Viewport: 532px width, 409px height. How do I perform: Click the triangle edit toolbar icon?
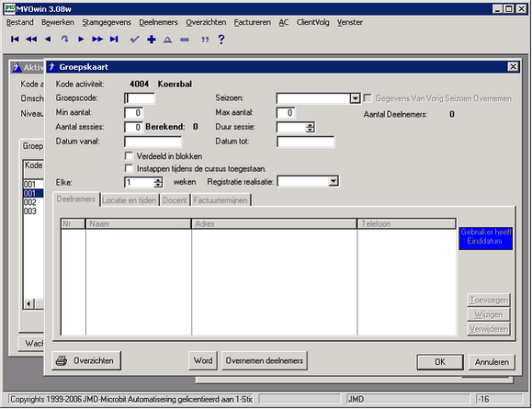pos(167,40)
